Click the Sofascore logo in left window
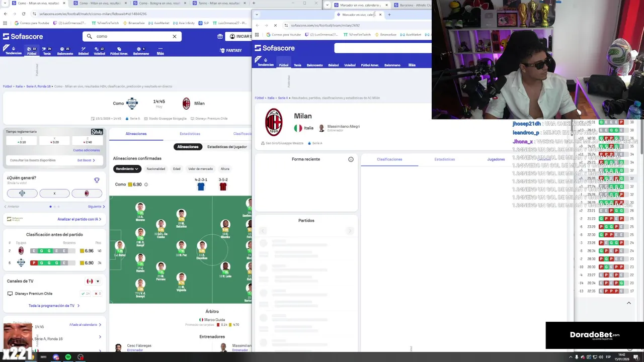This screenshot has height=362, width=644. (23, 36)
